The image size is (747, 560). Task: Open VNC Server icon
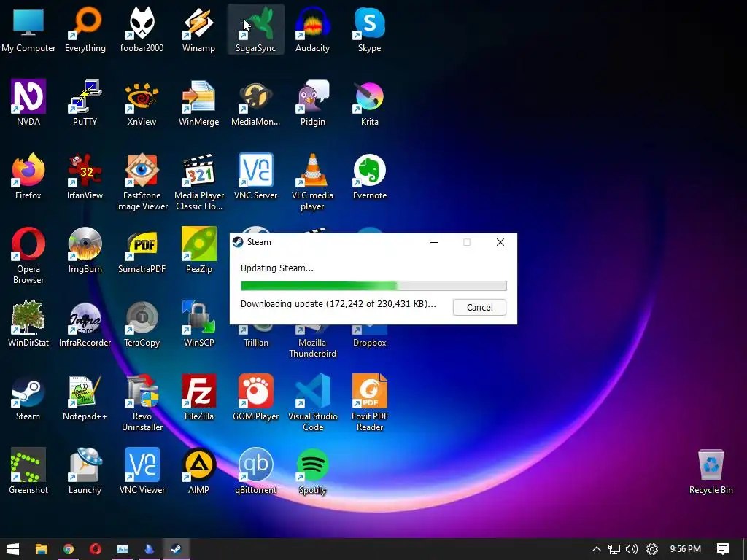256,176
